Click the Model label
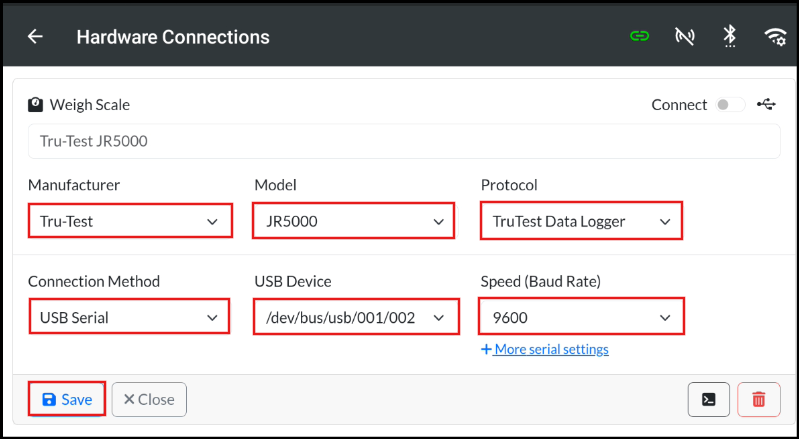 [x=275, y=185]
